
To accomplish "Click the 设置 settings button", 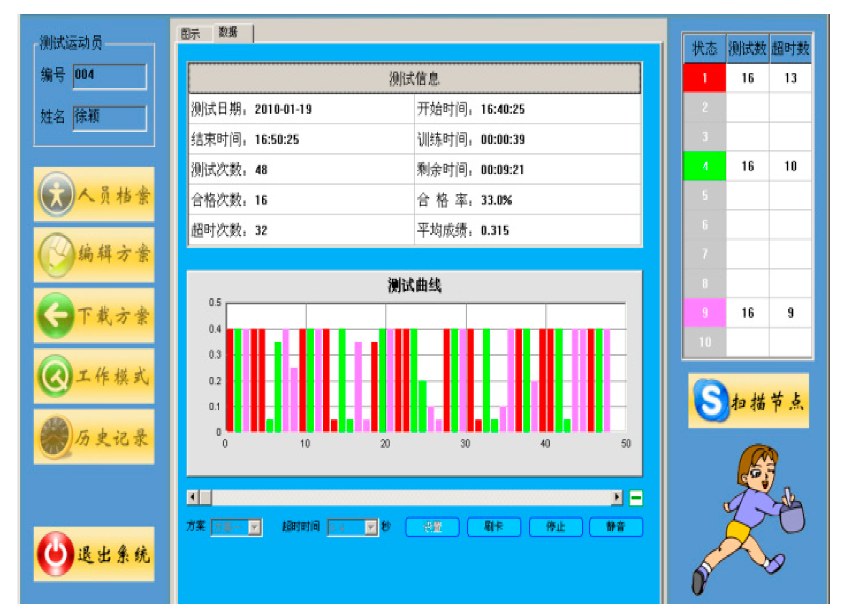I will coord(432,527).
